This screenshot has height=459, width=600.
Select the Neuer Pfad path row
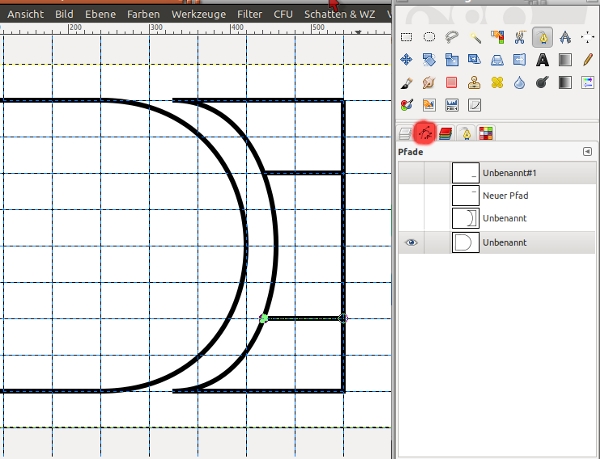tap(497, 195)
